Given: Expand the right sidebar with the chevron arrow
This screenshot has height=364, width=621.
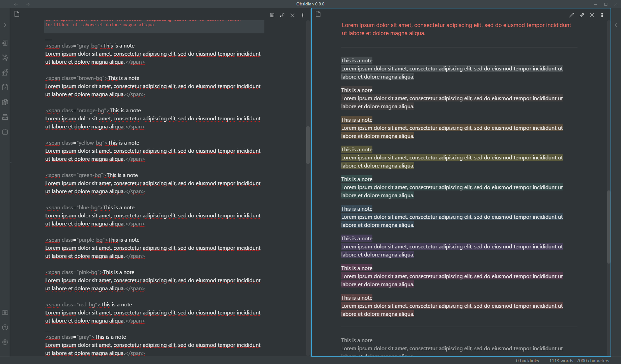Looking at the screenshot, I should pos(616,25).
